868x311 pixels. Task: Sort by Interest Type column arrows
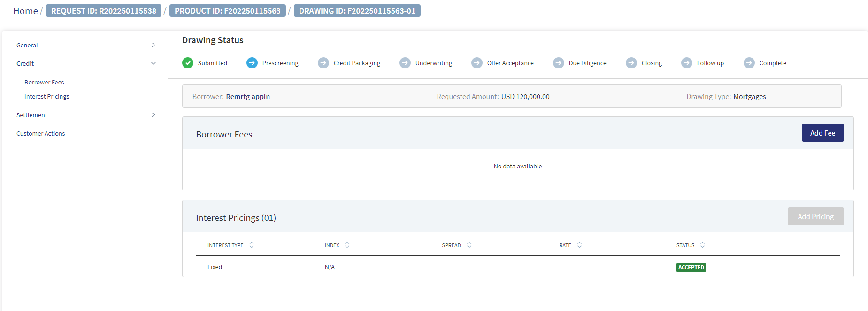(252, 245)
